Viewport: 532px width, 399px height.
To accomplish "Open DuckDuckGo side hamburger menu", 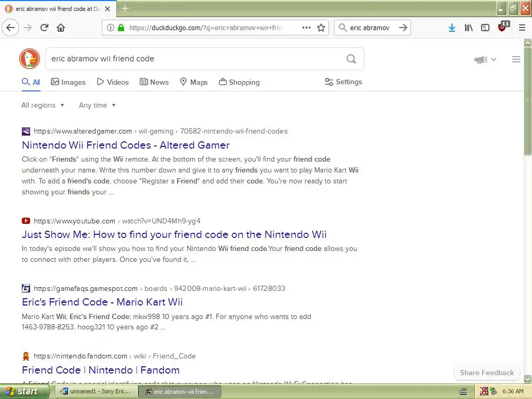I will [516, 59].
